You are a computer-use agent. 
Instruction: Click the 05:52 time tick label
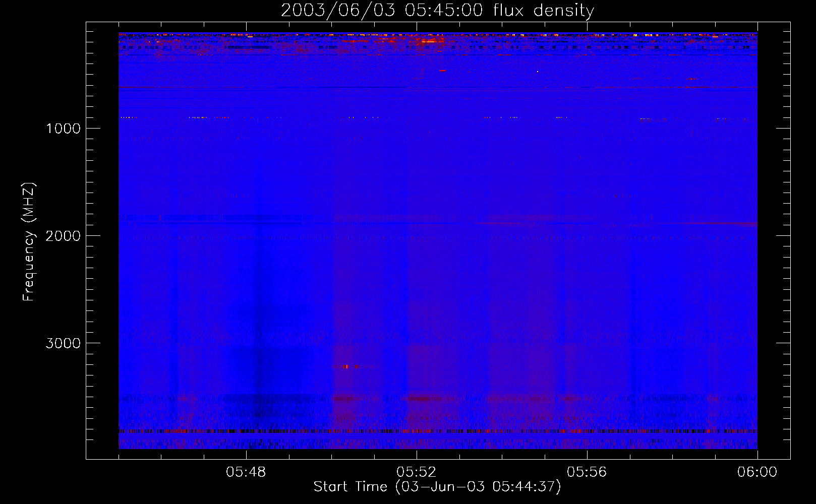[417, 472]
